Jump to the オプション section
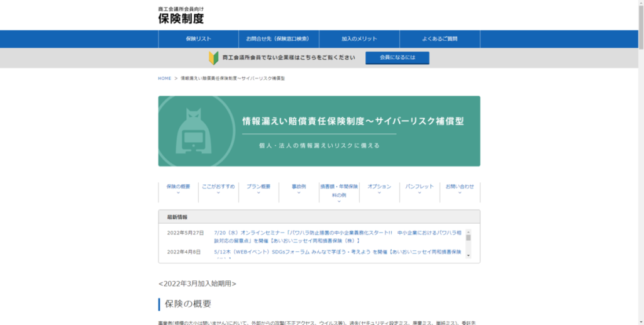 coord(379,186)
